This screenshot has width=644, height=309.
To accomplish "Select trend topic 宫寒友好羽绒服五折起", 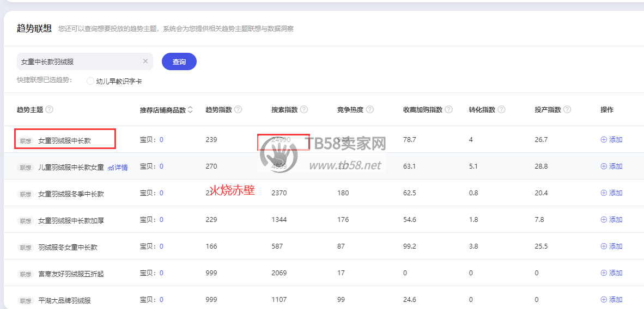I will [71, 274].
